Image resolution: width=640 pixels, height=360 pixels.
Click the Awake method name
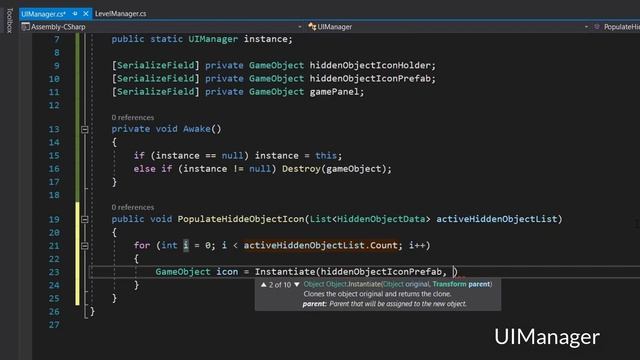click(197, 129)
